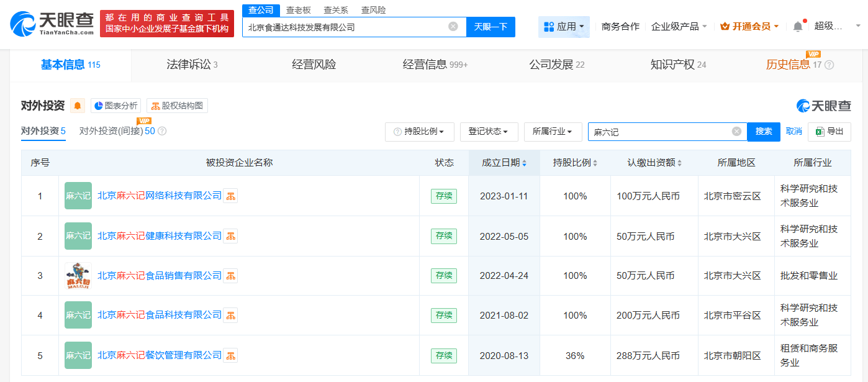The image size is (868, 382).
Task: Click the 天眼一下 search button
Action: (x=491, y=27)
